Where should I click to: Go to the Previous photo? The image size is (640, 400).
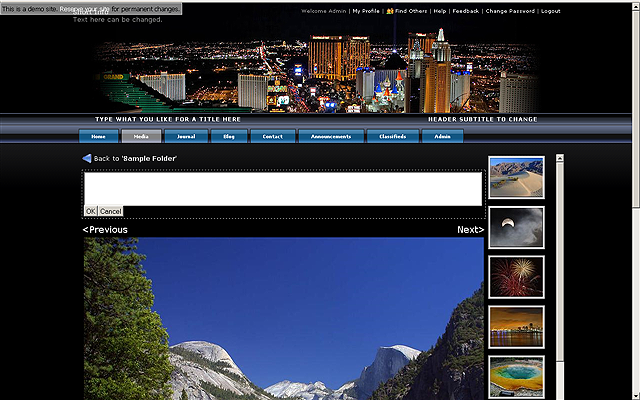(x=105, y=230)
